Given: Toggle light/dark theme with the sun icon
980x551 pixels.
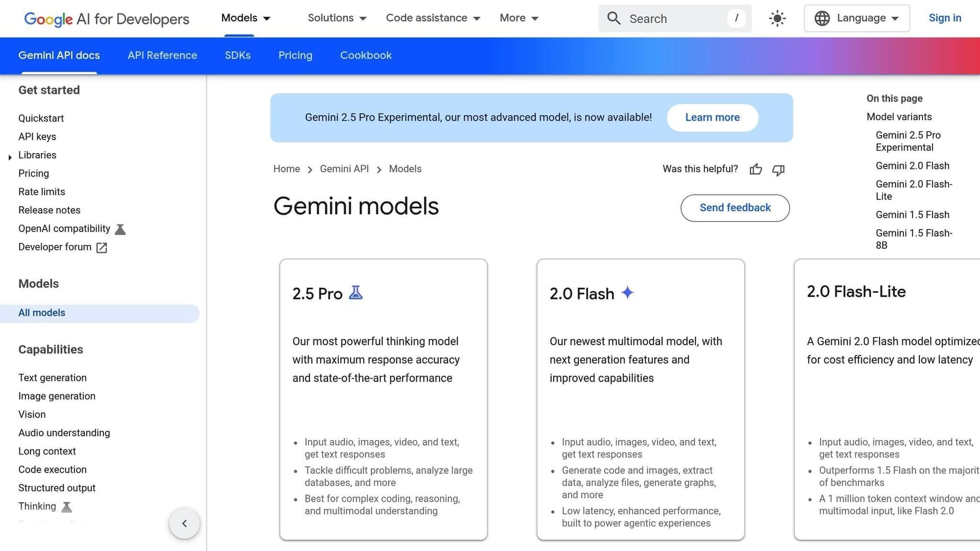Looking at the screenshot, I should 777,18.
